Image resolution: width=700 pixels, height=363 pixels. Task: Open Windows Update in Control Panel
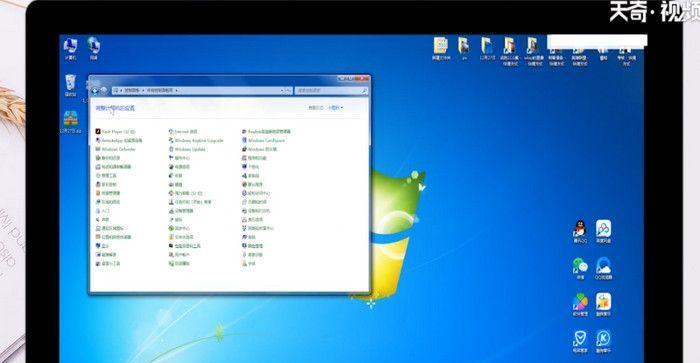click(x=187, y=149)
